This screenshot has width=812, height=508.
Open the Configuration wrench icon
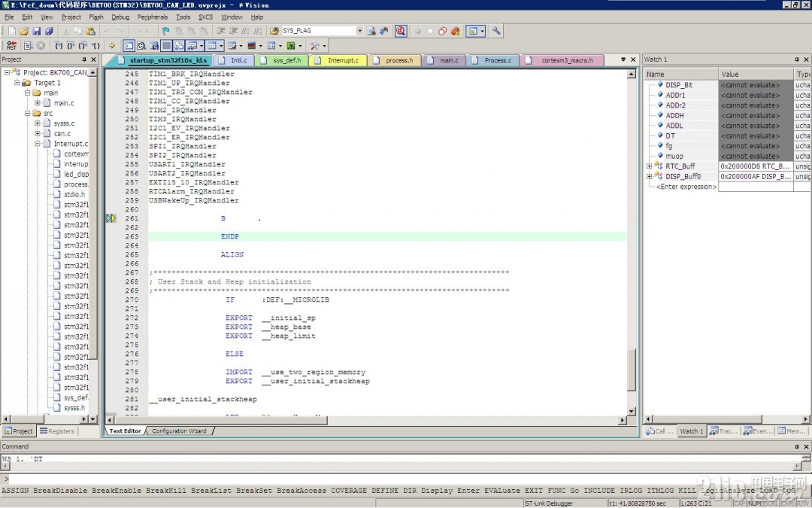click(496, 31)
